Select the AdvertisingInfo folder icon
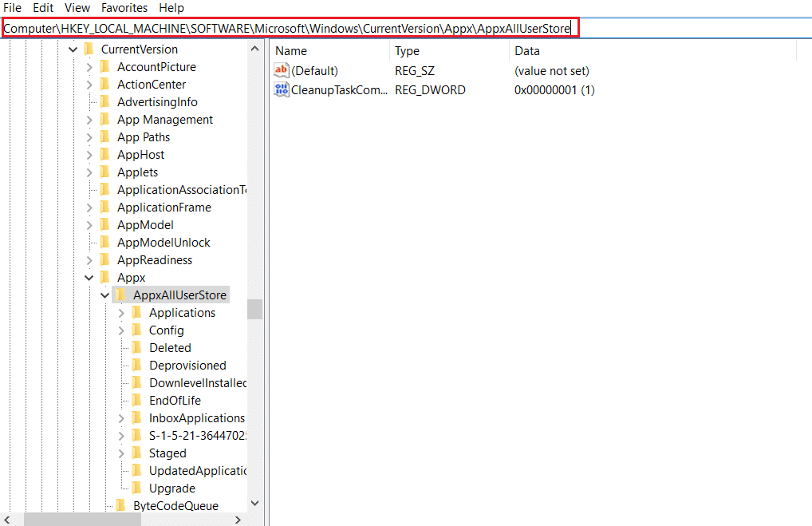This screenshot has width=812, height=526. click(x=105, y=102)
